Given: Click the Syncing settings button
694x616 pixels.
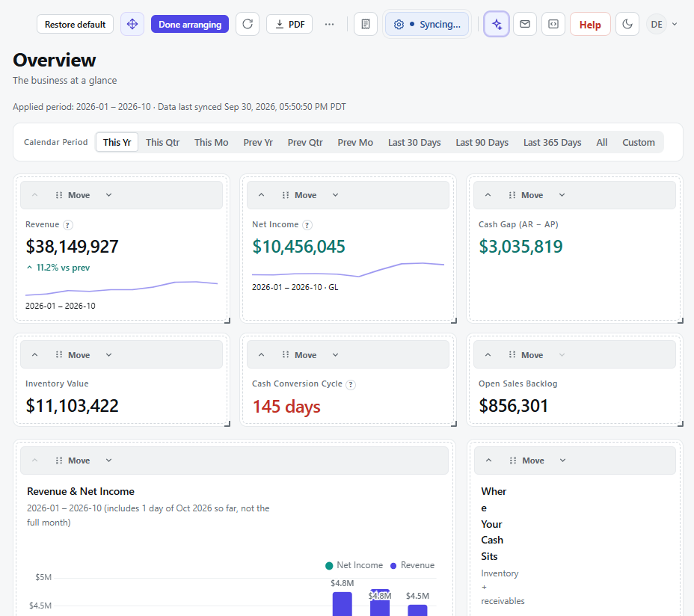Looking at the screenshot, I should click(427, 25).
